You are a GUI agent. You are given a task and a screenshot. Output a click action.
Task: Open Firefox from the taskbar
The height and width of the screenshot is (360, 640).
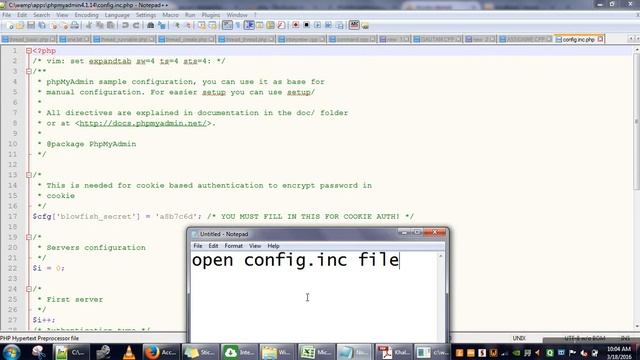click(x=161, y=352)
